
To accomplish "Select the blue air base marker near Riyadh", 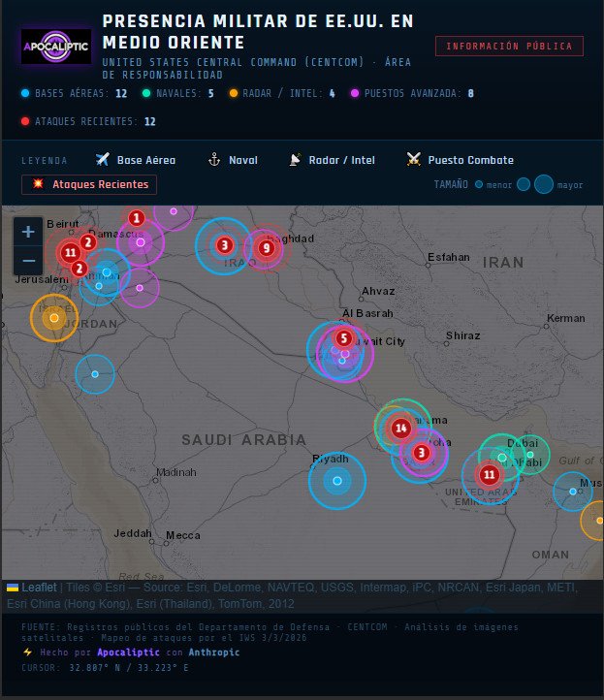I will coord(337,481).
